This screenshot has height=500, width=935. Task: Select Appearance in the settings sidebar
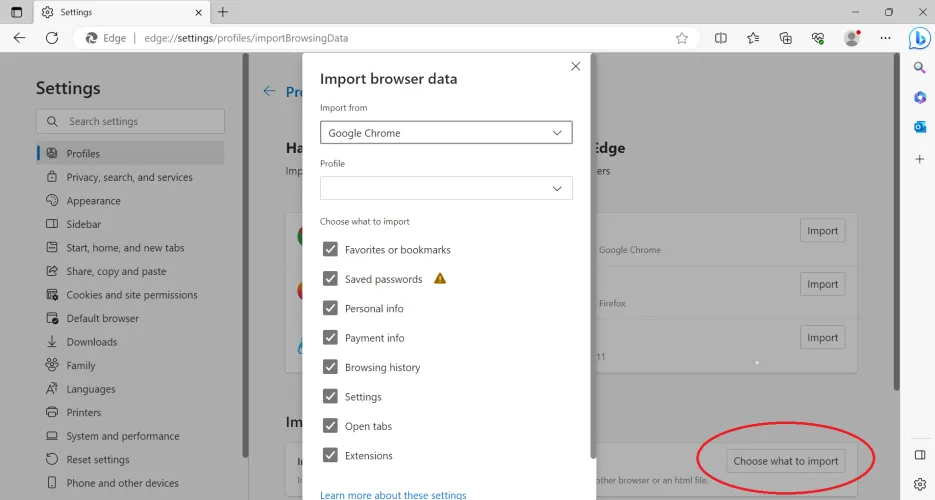click(x=93, y=201)
